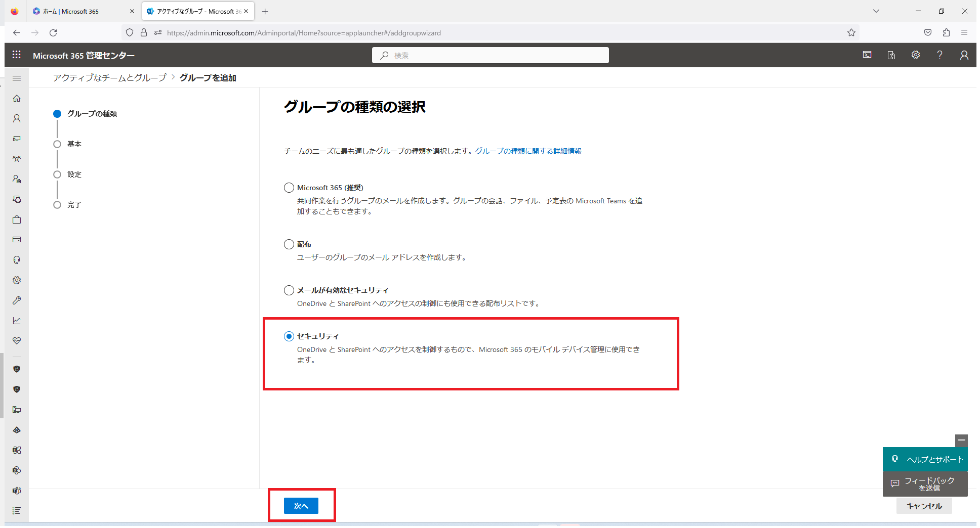
Task: Click the 次へ button
Action: [x=301, y=506]
